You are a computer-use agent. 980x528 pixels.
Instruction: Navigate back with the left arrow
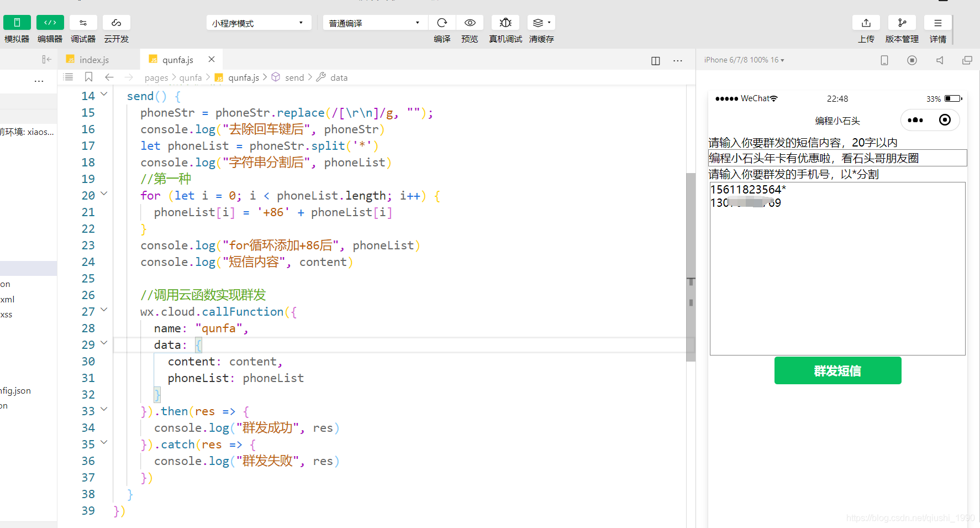(x=109, y=77)
